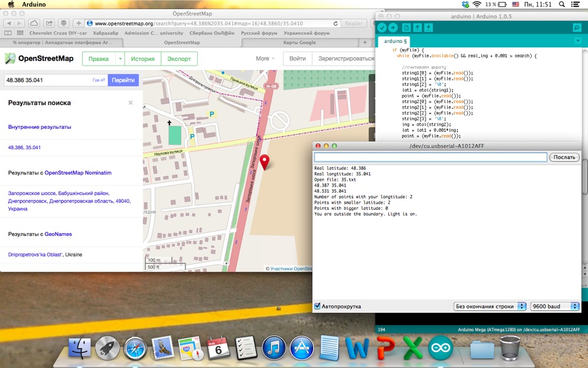The height and width of the screenshot is (368, 588).
Task: Open the 48.386, 35.041 internal result link
Action: tap(24, 148)
